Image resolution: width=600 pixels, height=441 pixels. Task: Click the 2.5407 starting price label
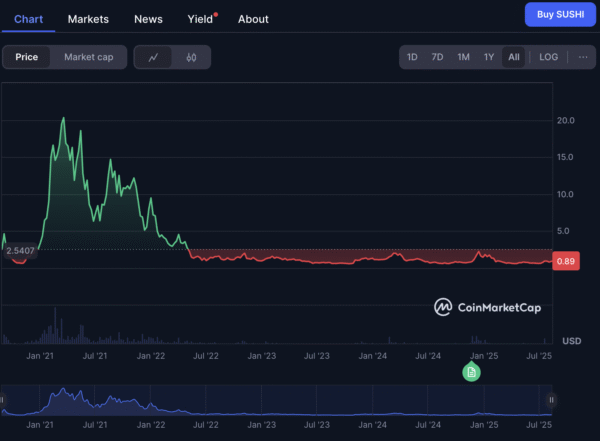coord(20,251)
